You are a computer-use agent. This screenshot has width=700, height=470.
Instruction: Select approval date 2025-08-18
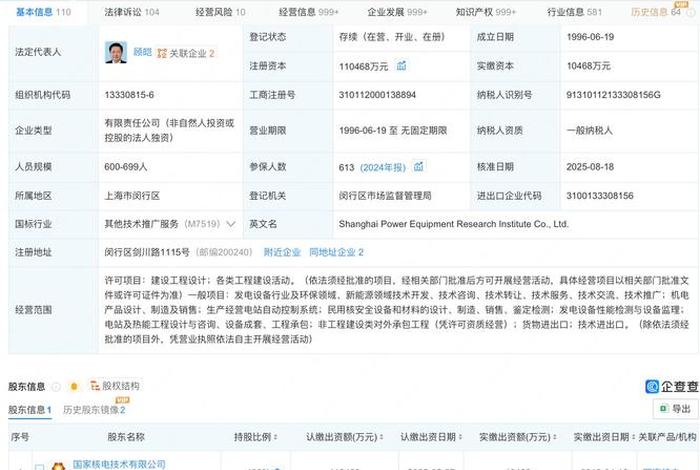(x=590, y=166)
